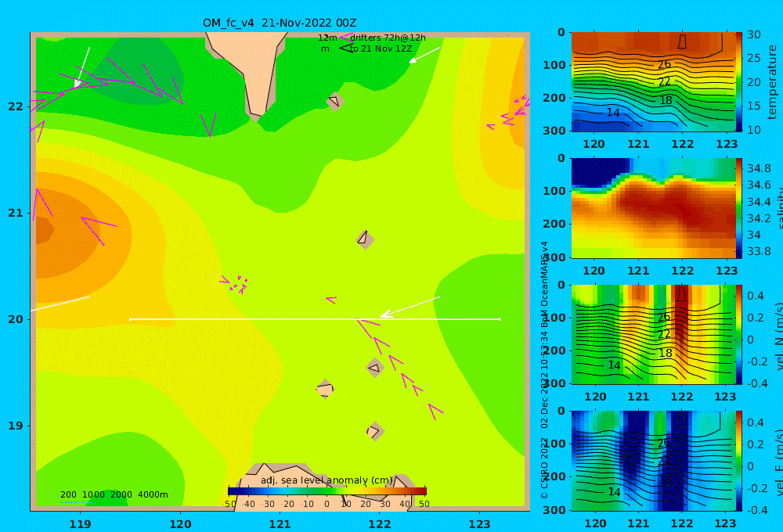This screenshot has height=532, width=783.
Task: Click the '300' depth label of salinity panel
Action: click(554, 257)
